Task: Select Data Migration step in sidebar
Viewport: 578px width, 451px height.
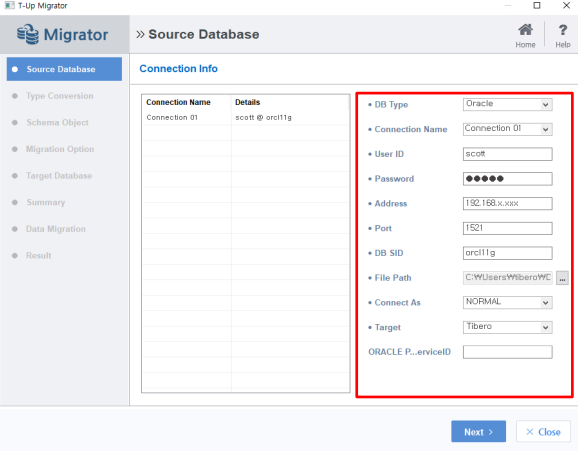Action: [56, 229]
